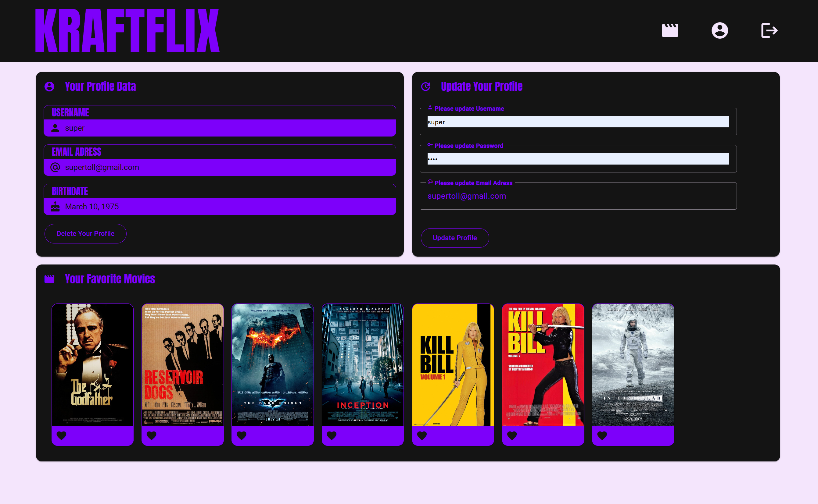Toggle favorite heart on Reservoir Dogs card

tap(152, 435)
